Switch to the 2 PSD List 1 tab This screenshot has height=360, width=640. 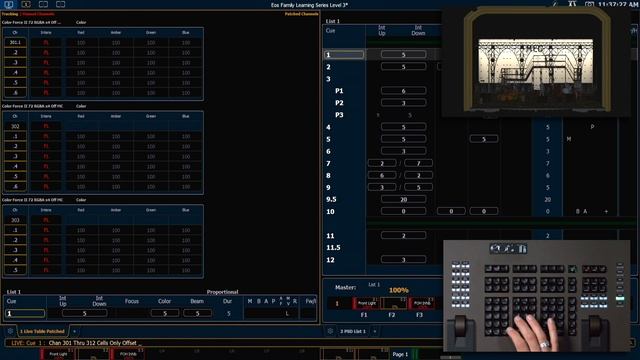[353, 331]
